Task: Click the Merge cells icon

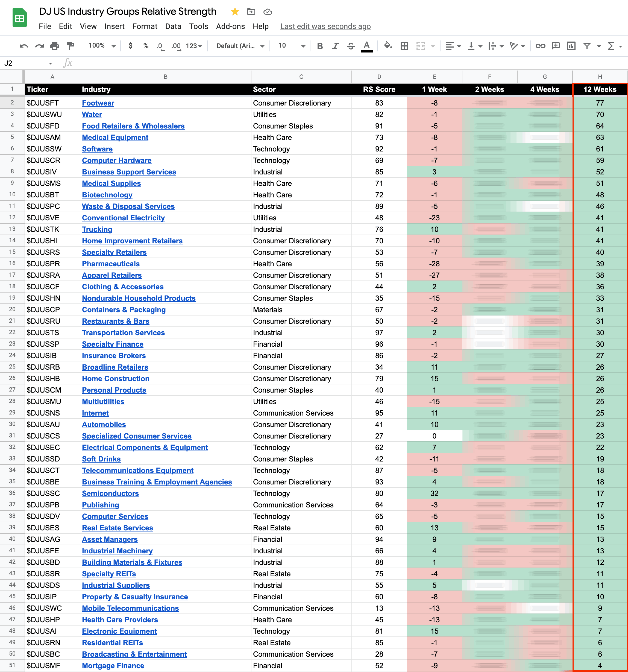Action: point(421,46)
